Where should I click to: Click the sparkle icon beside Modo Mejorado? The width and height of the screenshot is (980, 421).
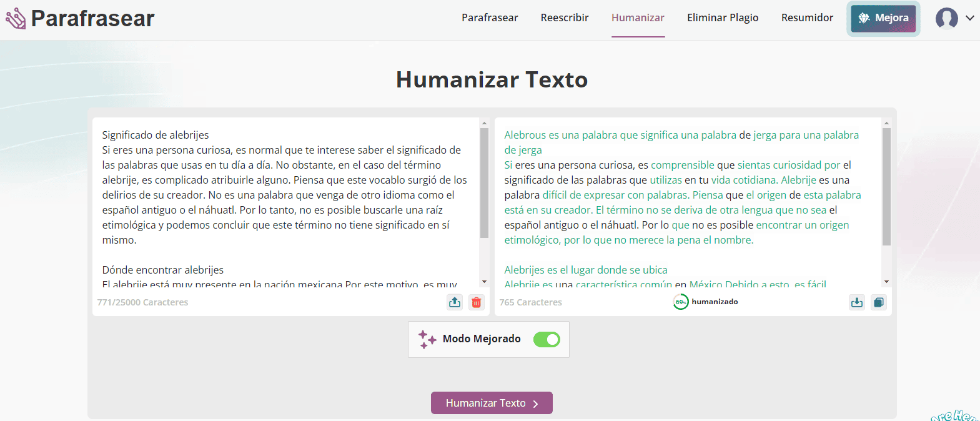pos(427,339)
